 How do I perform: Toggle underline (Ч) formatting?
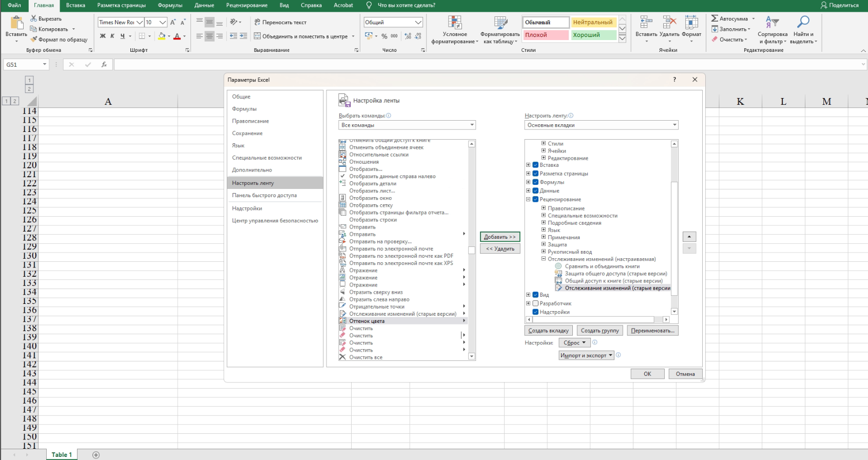[122, 36]
